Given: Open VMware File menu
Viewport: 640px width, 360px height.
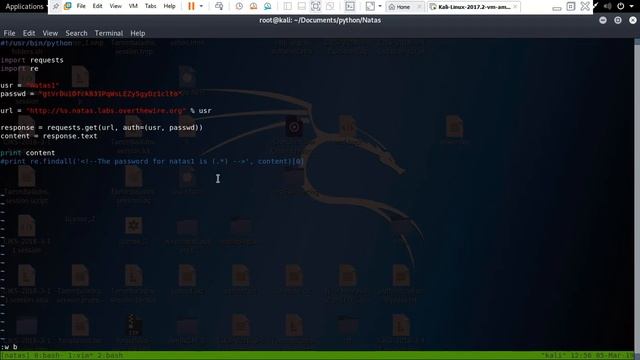Looking at the screenshot, I should click(x=81, y=7).
